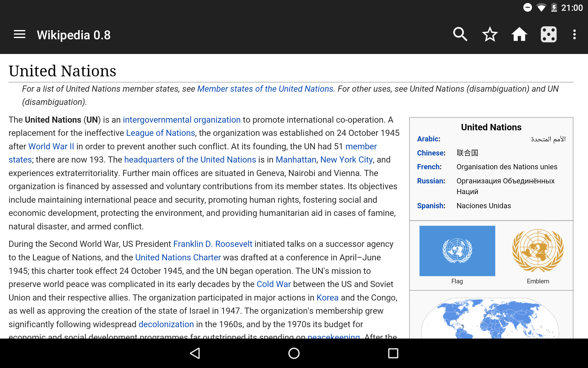Image resolution: width=588 pixels, height=368 pixels.
Task: Open the League of Nations link
Action: tap(160, 133)
